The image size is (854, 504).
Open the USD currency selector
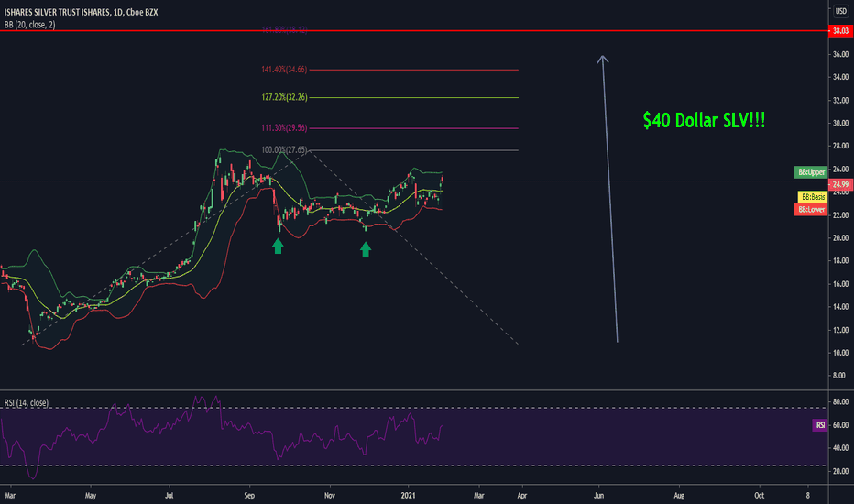(841, 11)
